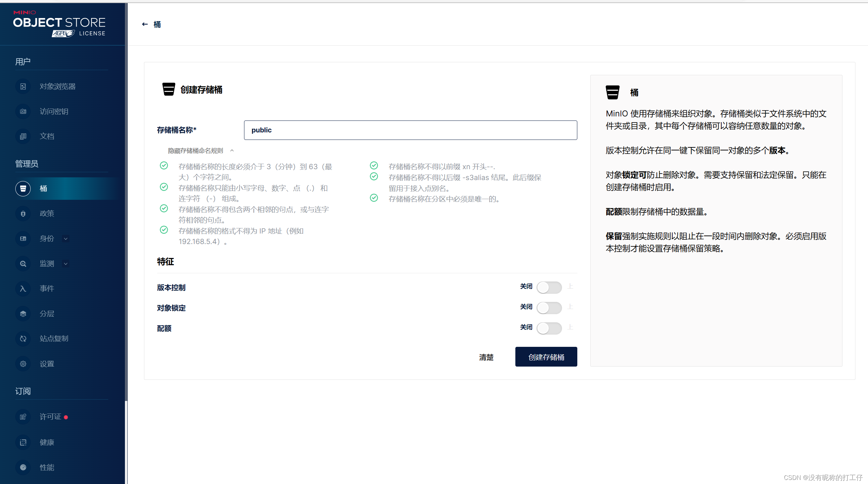Click the Tiering (分层) layers icon

tap(23, 313)
